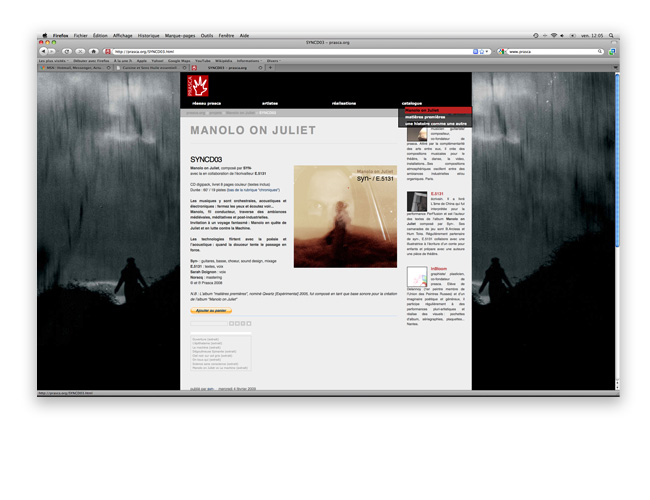Image resolution: width=650 pixels, height=500 pixels.
Task: Open a new tab with plus button
Action: 270,68
